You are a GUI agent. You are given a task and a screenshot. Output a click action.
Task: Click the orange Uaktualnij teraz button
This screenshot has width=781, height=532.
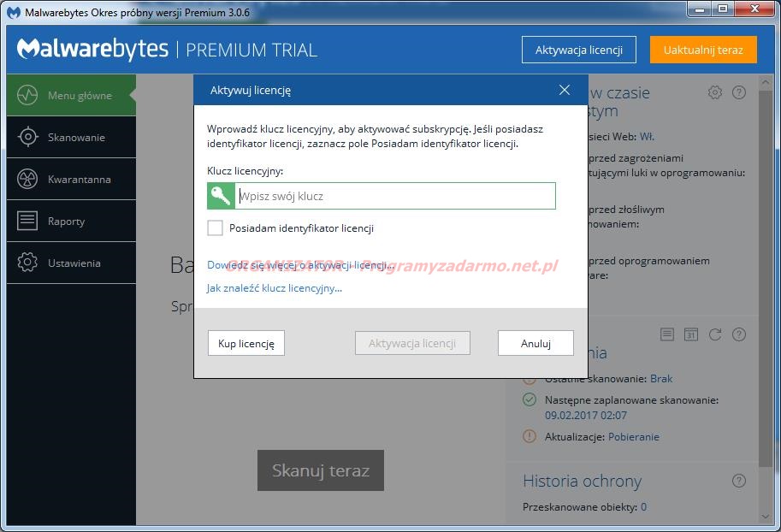[x=703, y=50]
